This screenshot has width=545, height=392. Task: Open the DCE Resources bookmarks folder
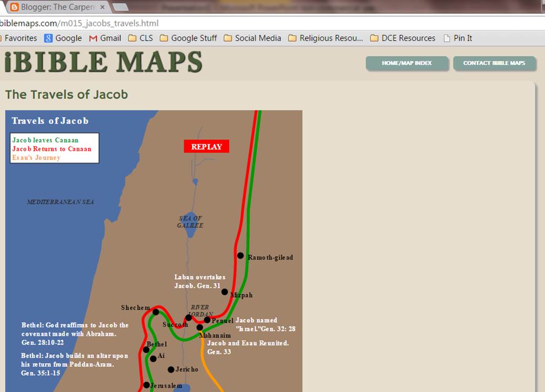click(x=404, y=38)
